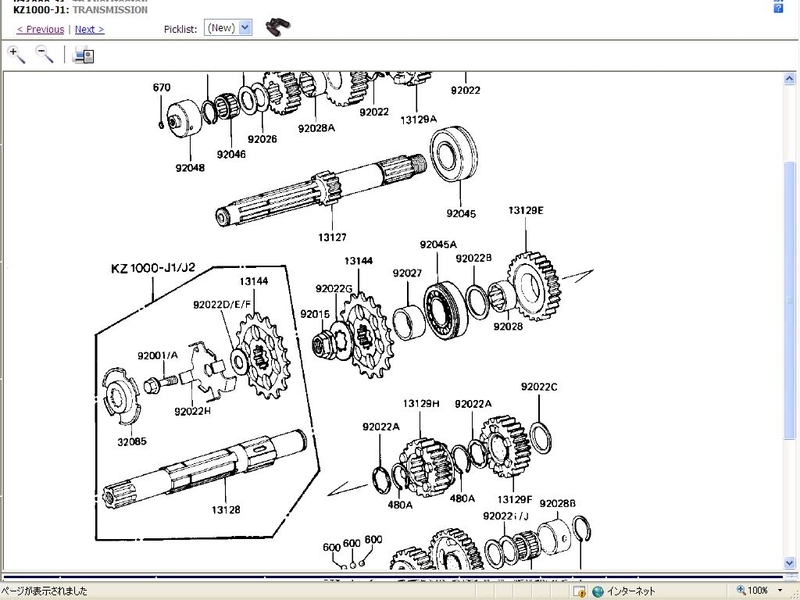The image size is (800, 600).
Task: Click the scrollbar up arrow
Action: (789, 79)
